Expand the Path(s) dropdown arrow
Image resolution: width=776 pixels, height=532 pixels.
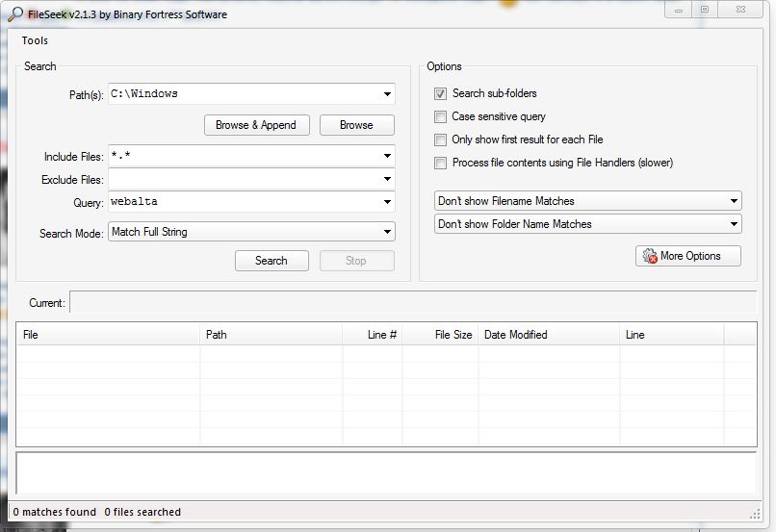(x=387, y=94)
